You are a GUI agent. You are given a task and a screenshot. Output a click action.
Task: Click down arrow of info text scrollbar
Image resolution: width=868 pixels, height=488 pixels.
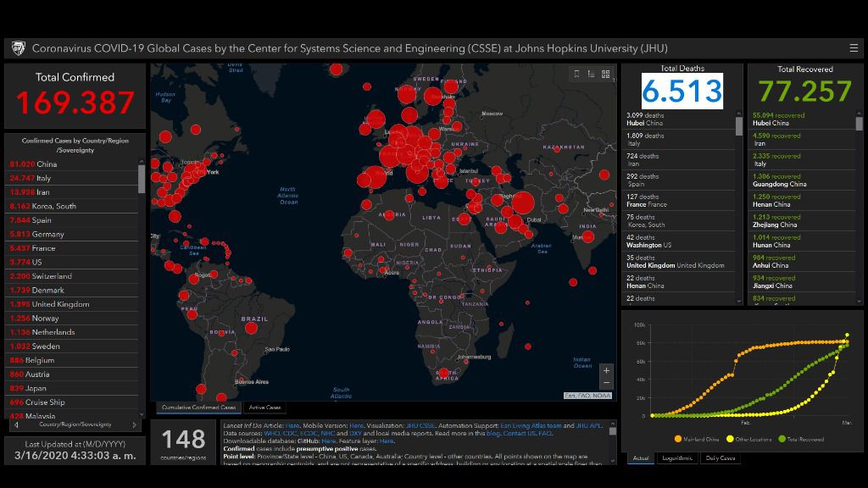click(x=612, y=460)
